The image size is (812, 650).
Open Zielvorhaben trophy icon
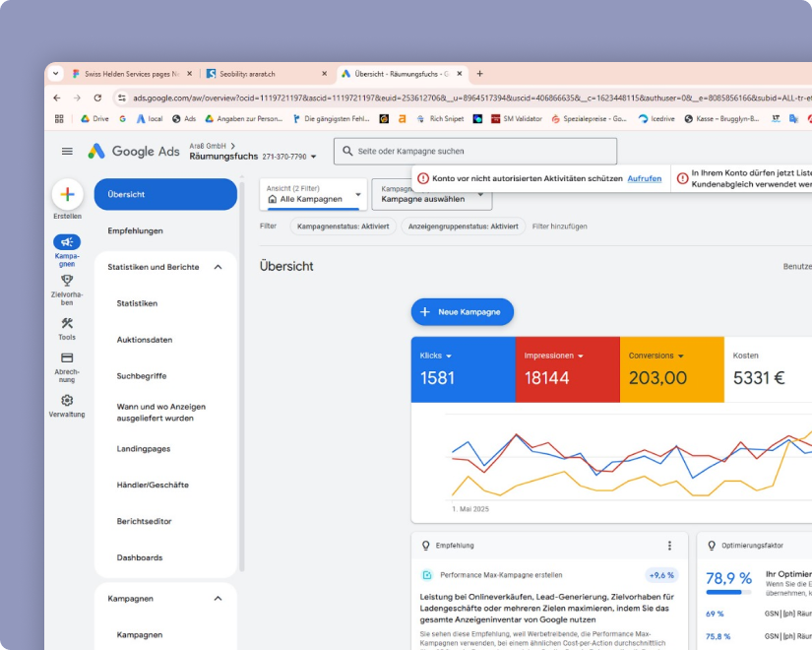[67, 281]
